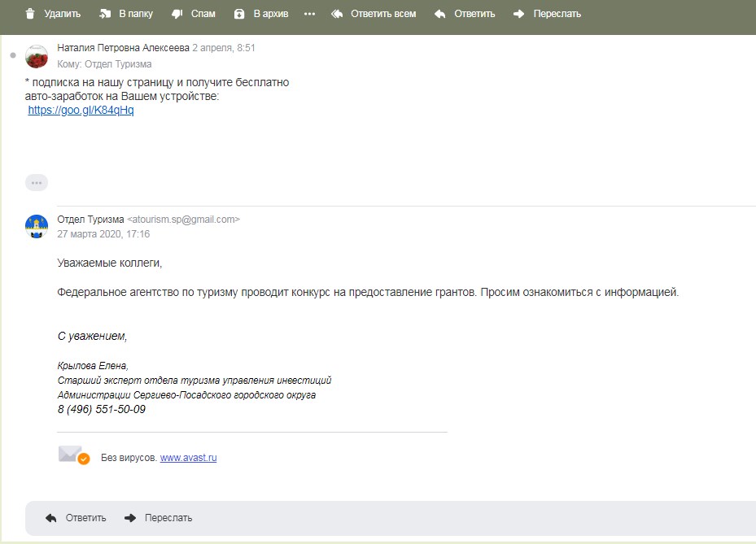The width and height of the screenshot is (756, 544).
Task: Click the Reply all double-arrow icon
Action: click(x=338, y=14)
